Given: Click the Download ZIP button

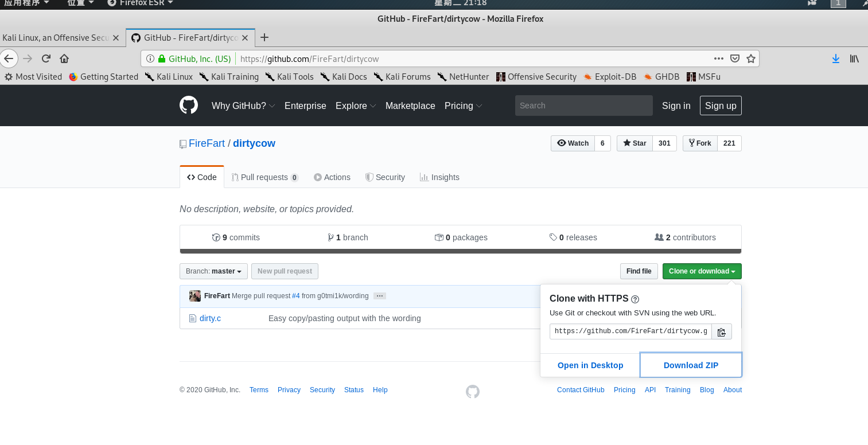Looking at the screenshot, I should [691, 365].
